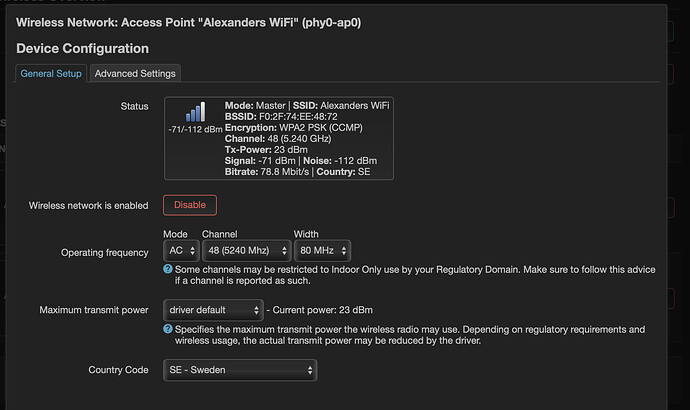The image size is (690, 410).
Task: Select the General Setup tab
Action: 51,73
